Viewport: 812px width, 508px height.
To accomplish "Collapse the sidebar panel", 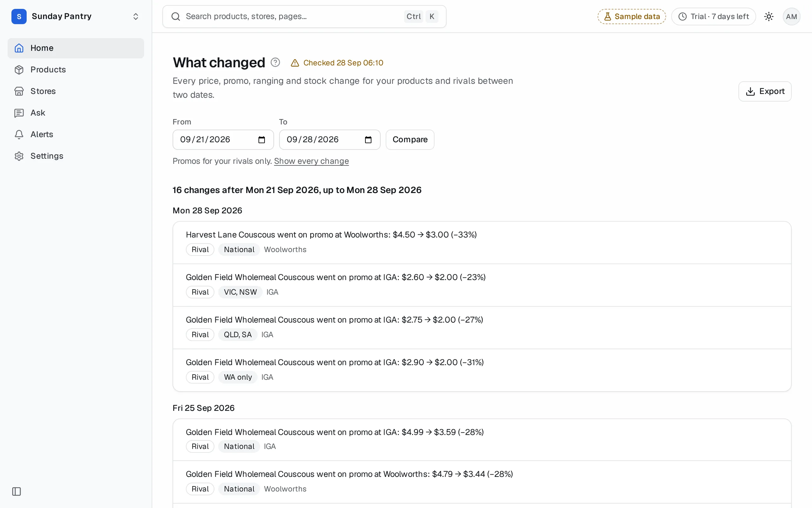I will (x=16, y=491).
